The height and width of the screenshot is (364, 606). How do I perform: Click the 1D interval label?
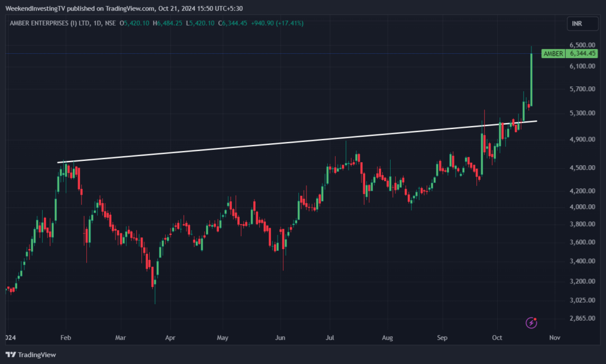click(98, 23)
